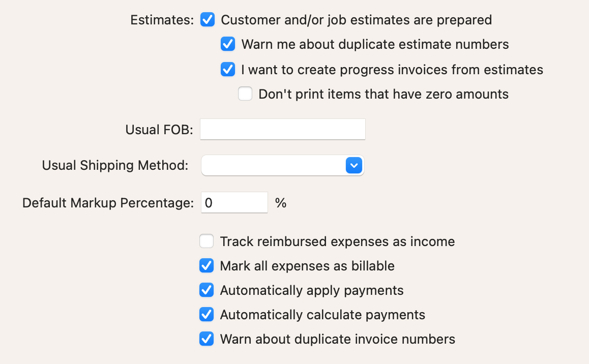Uncheck 'Automatically calculate payments'
The width and height of the screenshot is (589, 364).
[207, 314]
